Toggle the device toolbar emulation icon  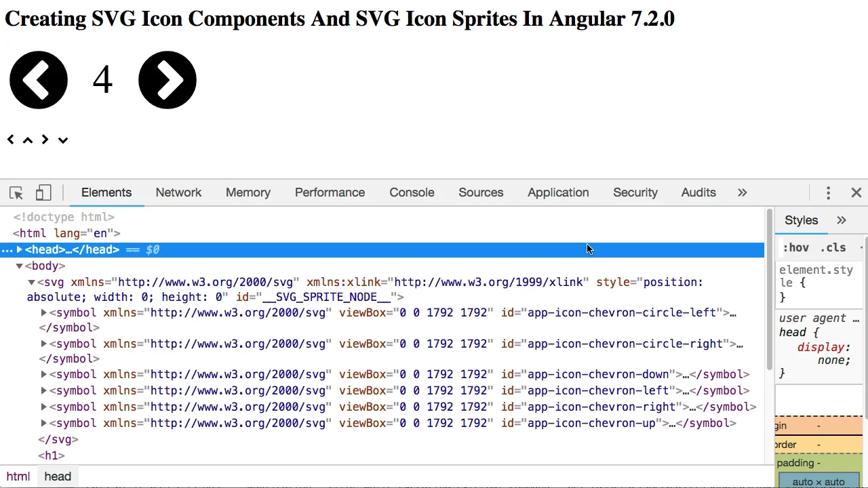(x=43, y=193)
